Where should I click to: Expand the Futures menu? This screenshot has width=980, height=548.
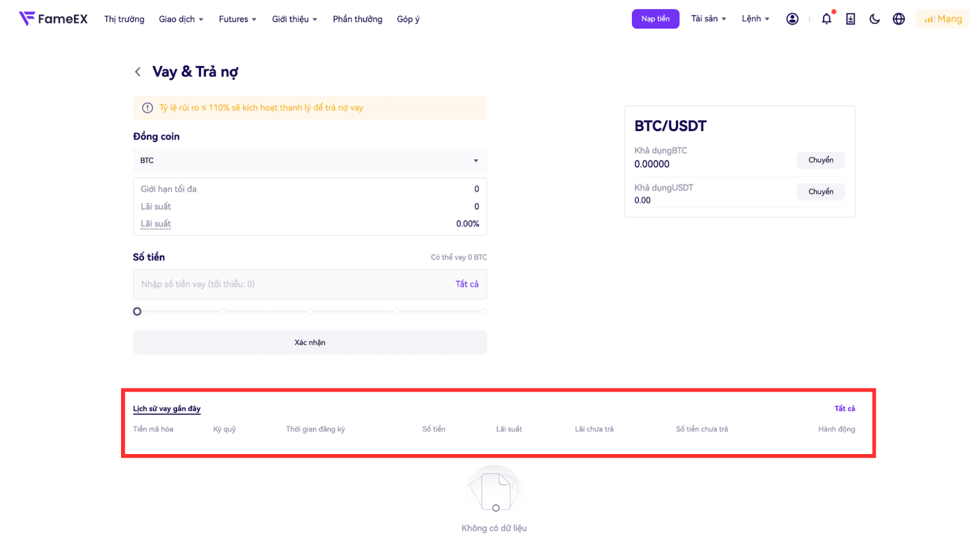pos(238,19)
